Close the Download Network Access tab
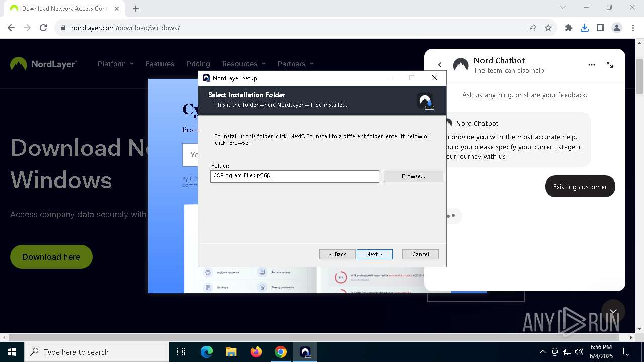 pyautogui.click(x=118, y=8)
